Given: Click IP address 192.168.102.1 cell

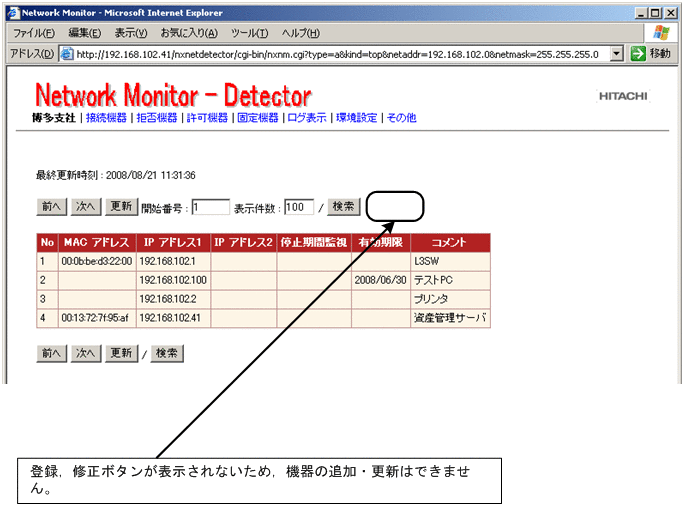Looking at the screenshot, I should click(173, 262).
